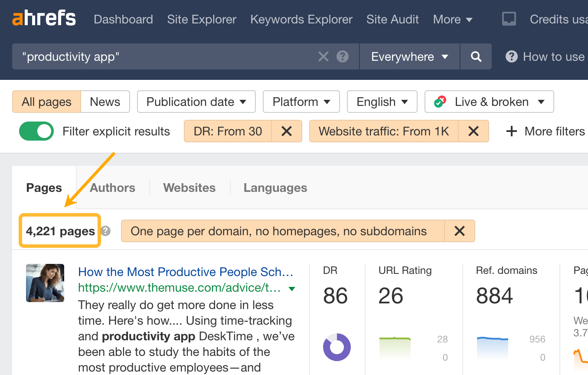Click the plus icon beside More filters

point(511,131)
